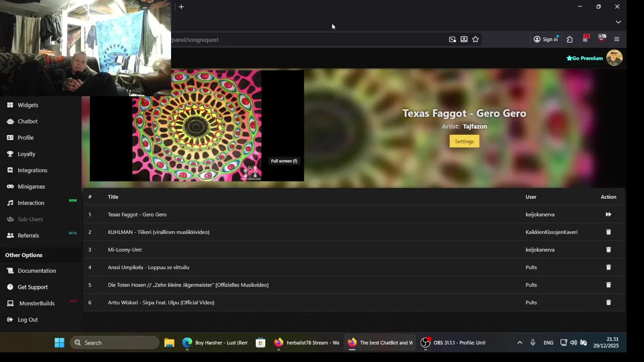The height and width of the screenshot is (362, 644).
Task: Open a new browser tab
Action: pyautogui.click(x=181, y=7)
